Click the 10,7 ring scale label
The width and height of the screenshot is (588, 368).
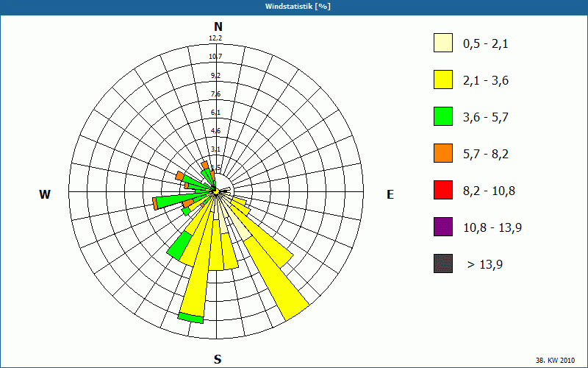[x=215, y=57]
